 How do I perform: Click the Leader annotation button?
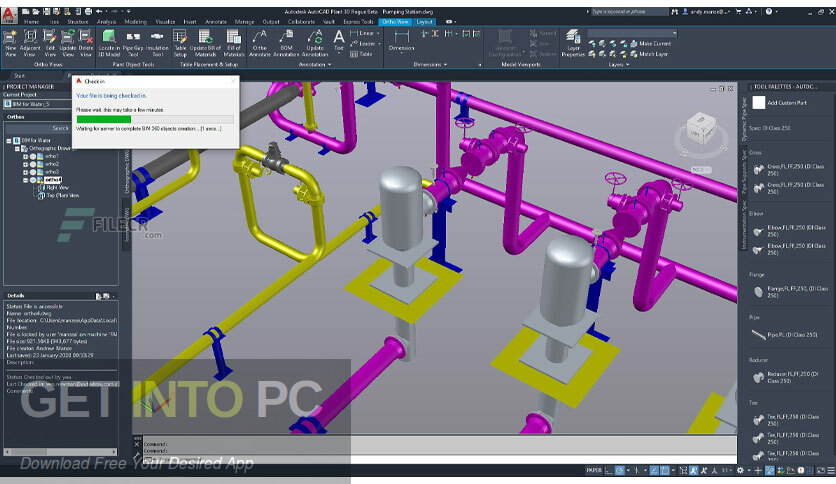(365, 44)
